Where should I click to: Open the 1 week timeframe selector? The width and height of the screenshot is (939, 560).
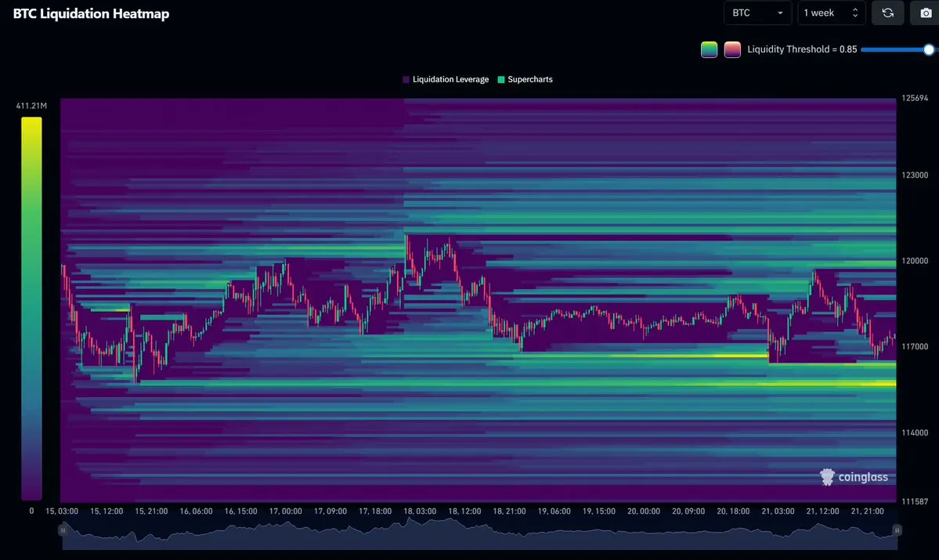pos(831,13)
